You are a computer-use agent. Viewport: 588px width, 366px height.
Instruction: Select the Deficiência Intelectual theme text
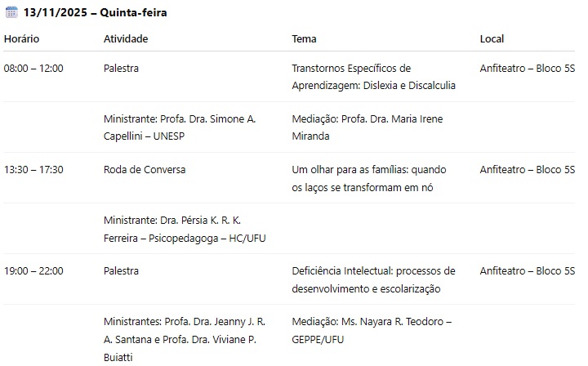(x=373, y=279)
